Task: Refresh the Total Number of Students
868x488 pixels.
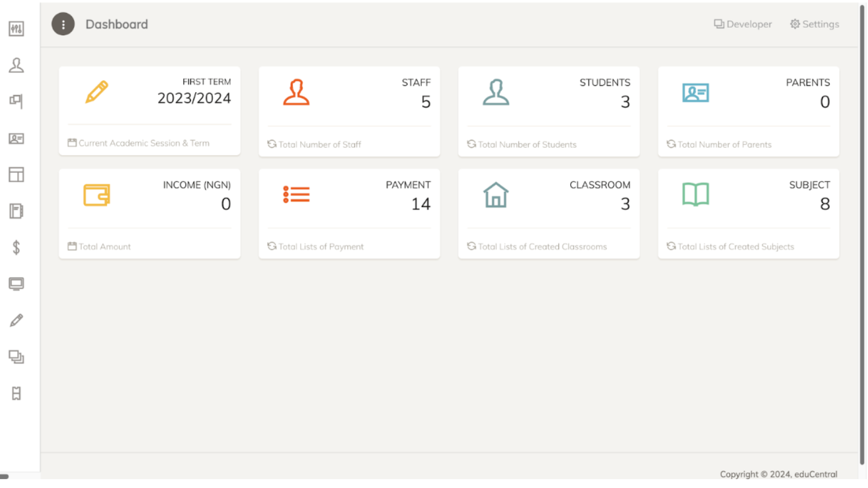Action: pyautogui.click(x=472, y=144)
